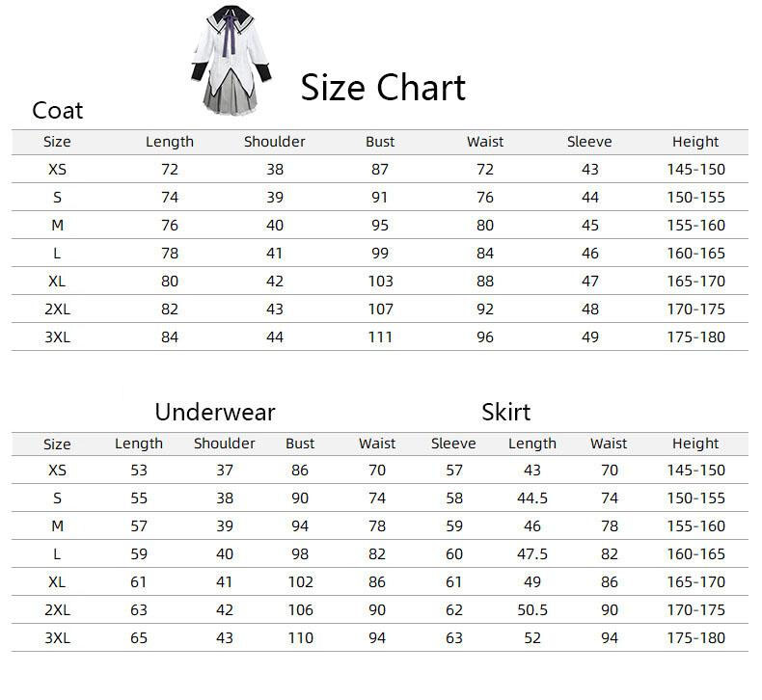Image resolution: width=762 pixels, height=700 pixels.
Task: Click skirt length value 47.5
Action: (x=532, y=554)
